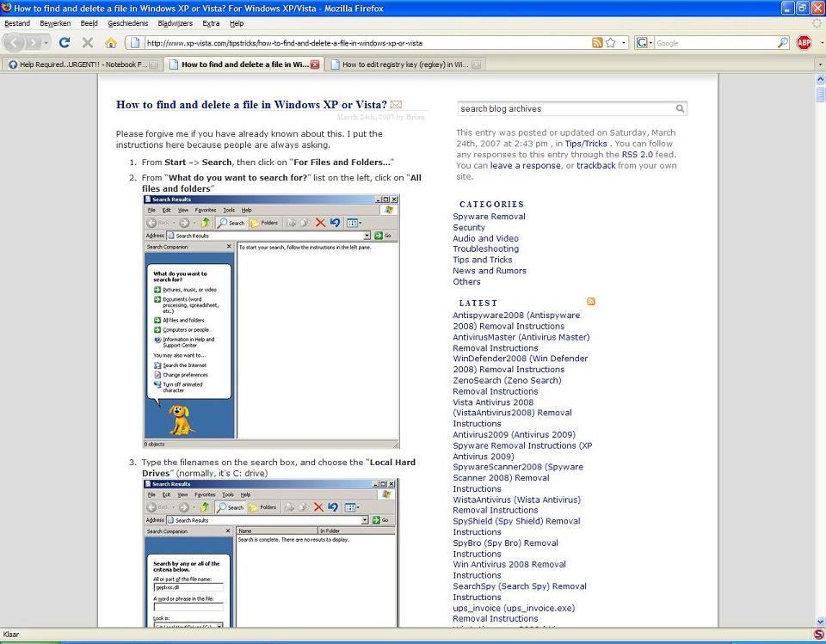Click the trackback link
Viewport: 826px width, 644px height.
point(595,165)
